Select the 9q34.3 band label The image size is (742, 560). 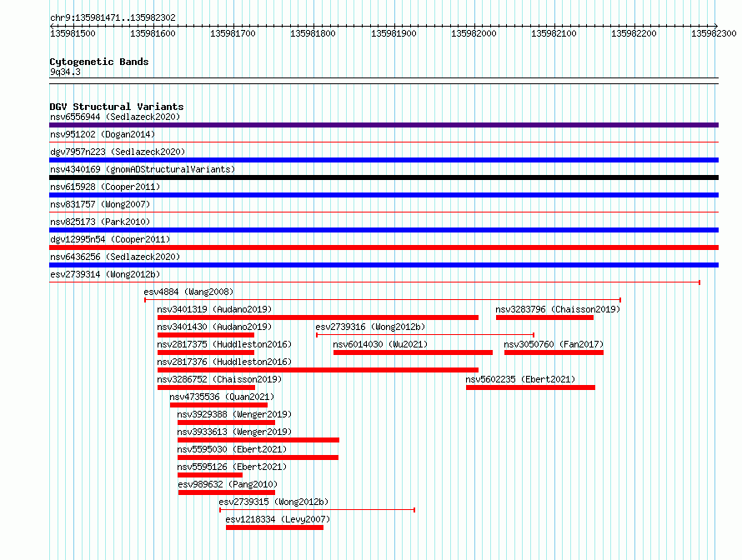(x=65, y=72)
